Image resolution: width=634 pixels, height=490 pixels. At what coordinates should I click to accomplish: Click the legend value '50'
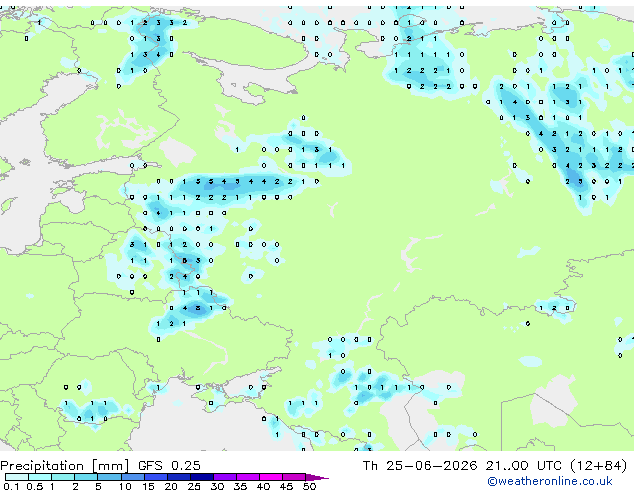pyautogui.click(x=309, y=486)
